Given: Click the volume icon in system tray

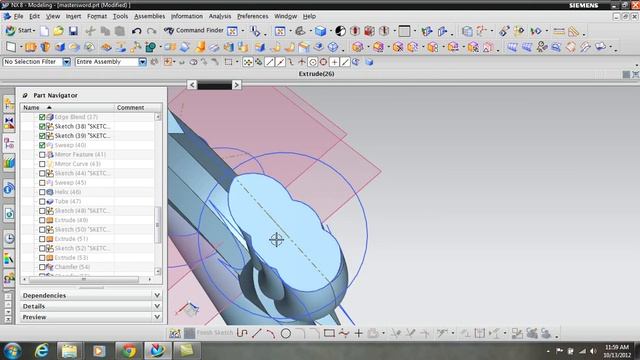Looking at the screenshot, I should pyautogui.click(x=593, y=351).
